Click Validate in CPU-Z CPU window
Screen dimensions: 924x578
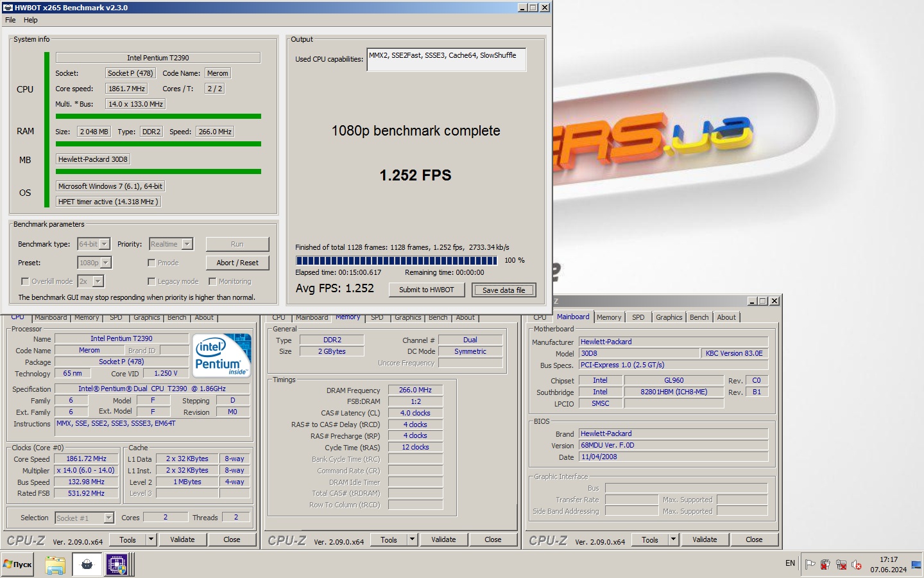tap(182, 539)
